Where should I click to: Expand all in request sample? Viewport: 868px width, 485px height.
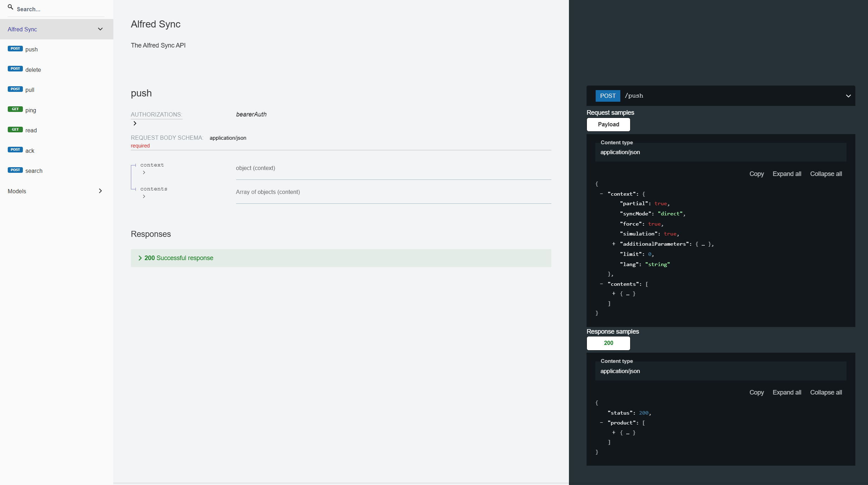(x=787, y=174)
